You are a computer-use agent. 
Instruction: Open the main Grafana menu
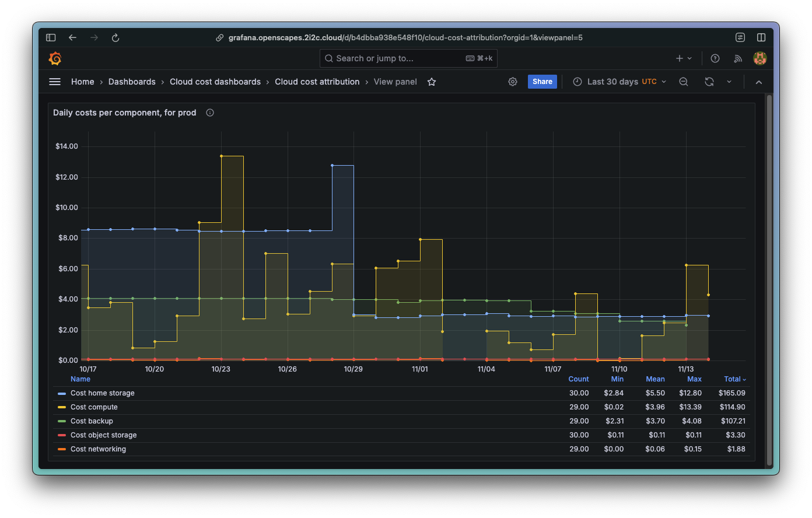[54, 82]
